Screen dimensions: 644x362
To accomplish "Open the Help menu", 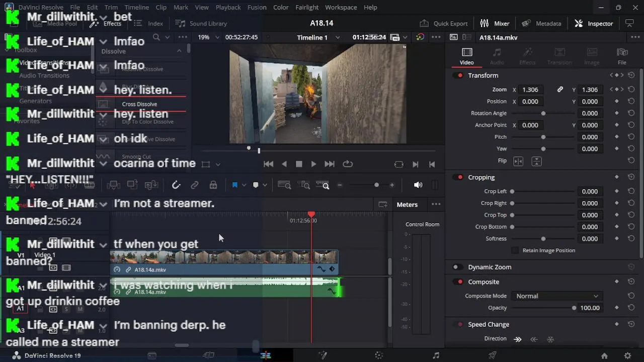I will click(x=370, y=7).
